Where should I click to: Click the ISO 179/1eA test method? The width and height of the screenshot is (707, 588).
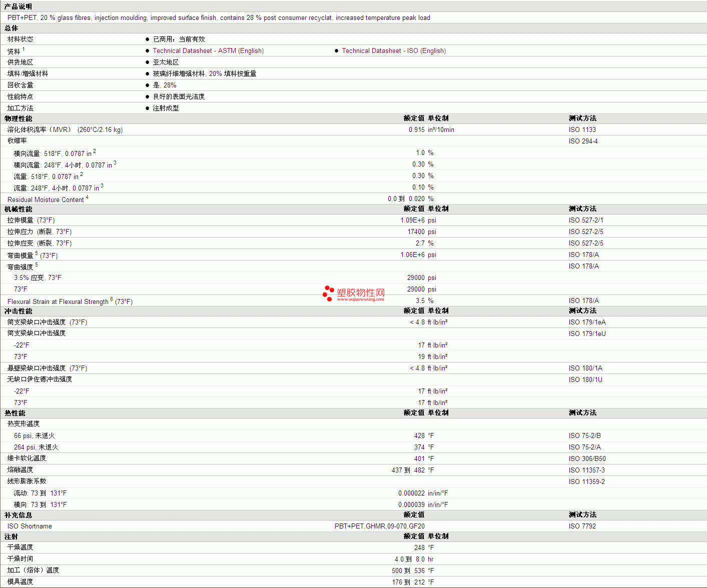click(587, 322)
